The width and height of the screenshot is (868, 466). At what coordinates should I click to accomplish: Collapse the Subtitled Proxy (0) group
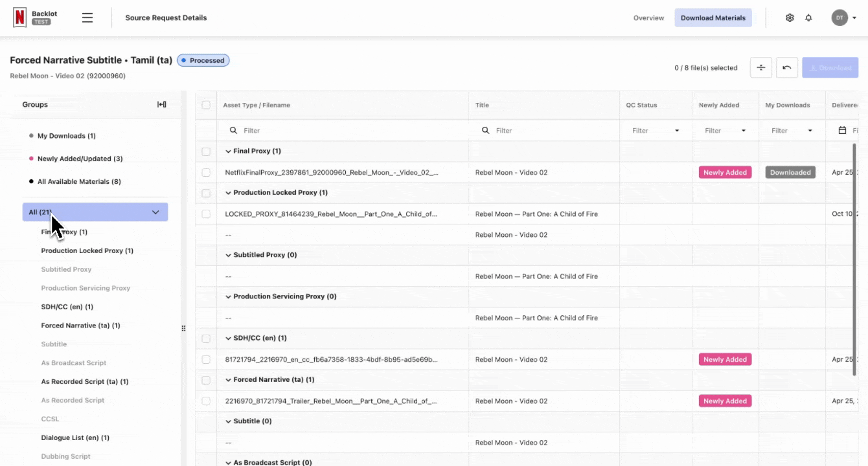coord(228,255)
